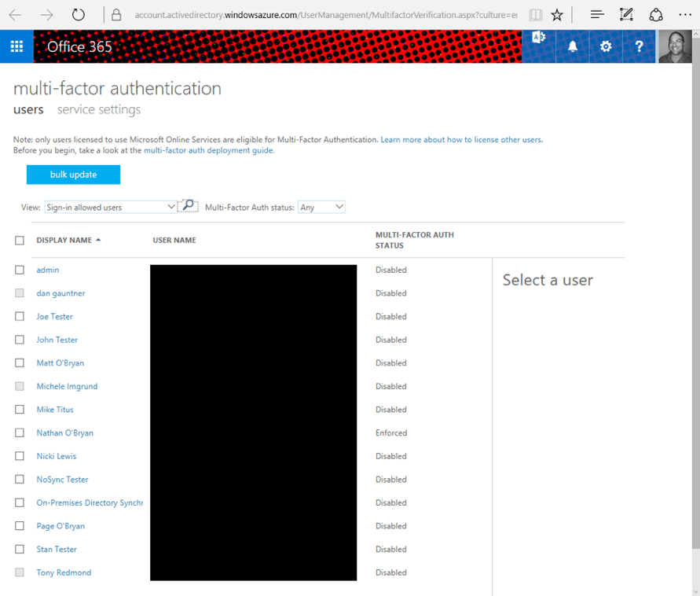This screenshot has height=596, width=700.
Task: Add page to favorites star icon
Action: (557, 15)
